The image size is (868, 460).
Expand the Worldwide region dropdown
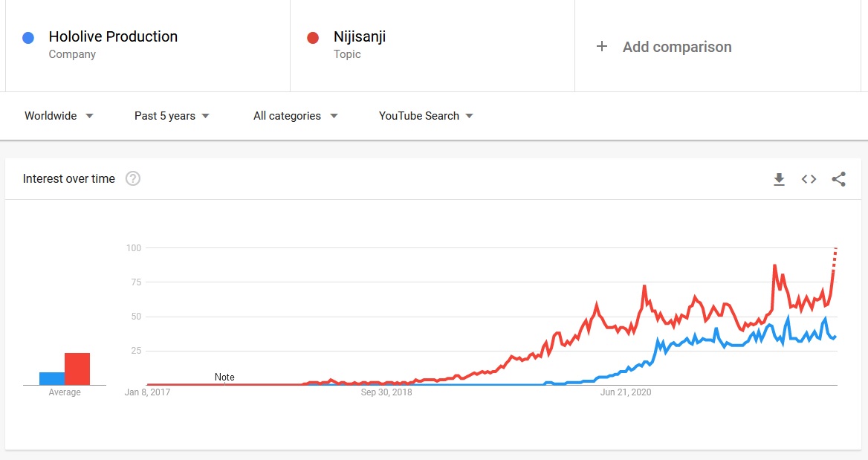59,116
